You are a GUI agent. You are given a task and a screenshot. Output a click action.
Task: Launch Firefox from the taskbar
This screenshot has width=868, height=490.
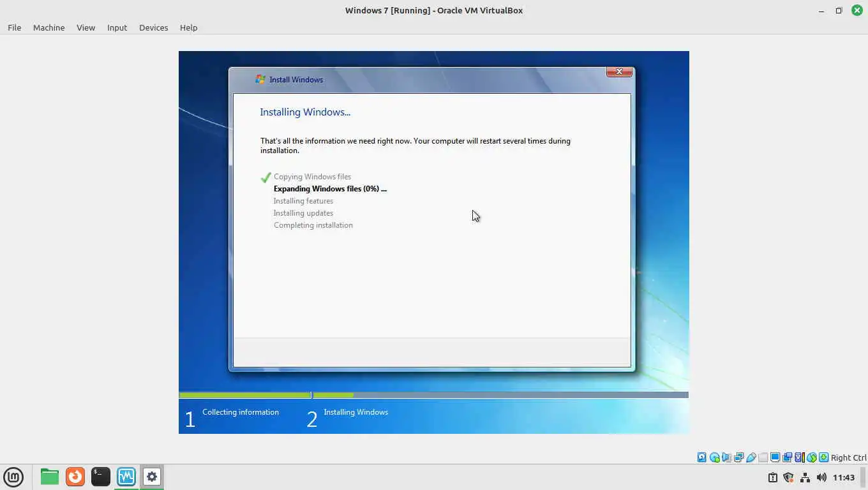coord(75,477)
